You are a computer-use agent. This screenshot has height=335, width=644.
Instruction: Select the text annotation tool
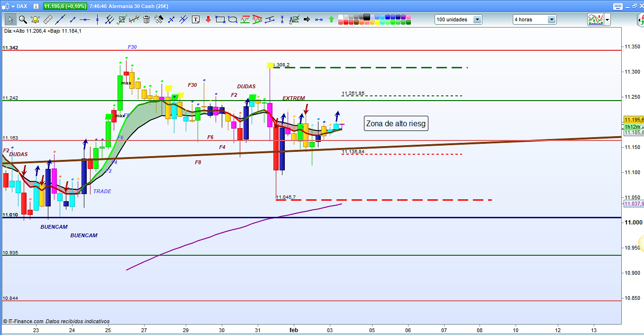[x=196, y=19]
